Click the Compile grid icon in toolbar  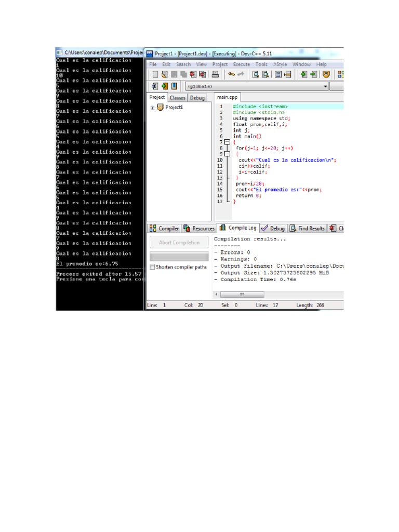(x=340, y=74)
